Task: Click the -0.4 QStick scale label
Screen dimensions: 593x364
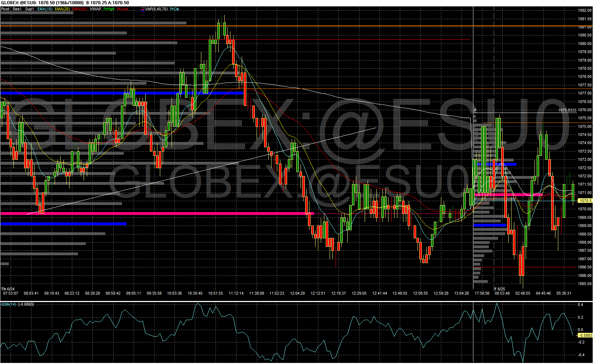Action: coord(581,355)
